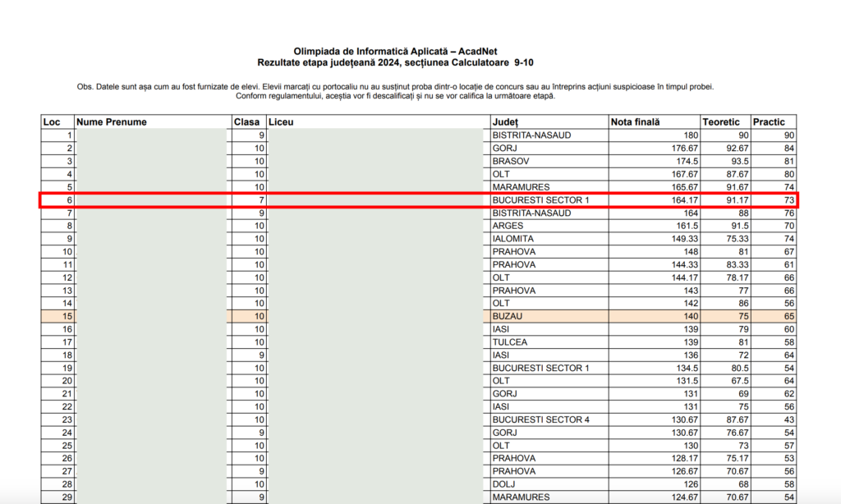Click the 'Nota finală' column header
This screenshot has height=504, width=841.
click(636, 122)
